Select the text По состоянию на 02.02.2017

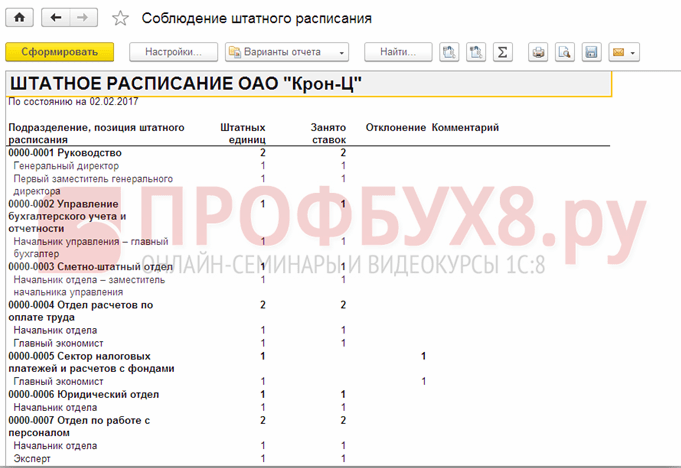[73, 102]
